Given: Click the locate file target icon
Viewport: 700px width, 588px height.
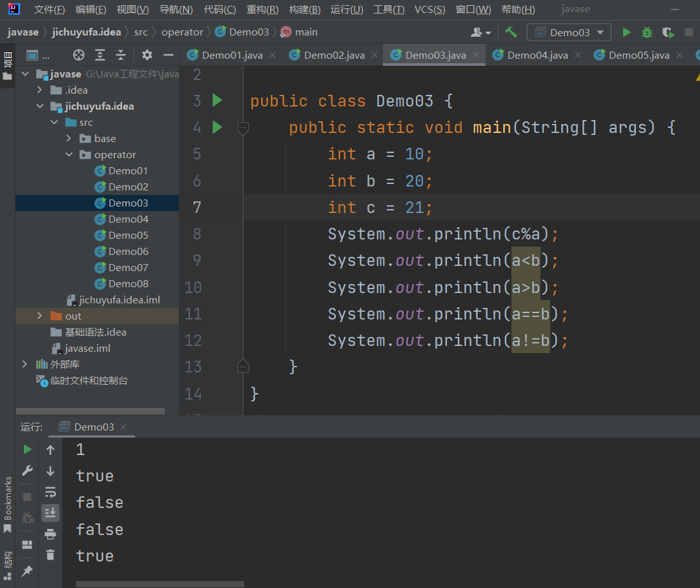Looking at the screenshot, I should coord(79,55).
